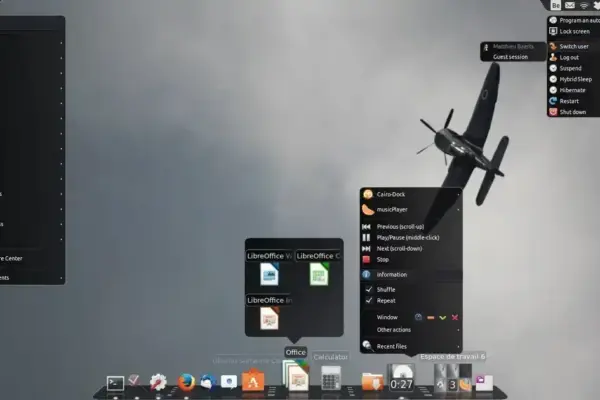The height and width of the screenshot is (400, 600).
Task: Choose Hibernate in session menu
Action: tap(574, 90)
